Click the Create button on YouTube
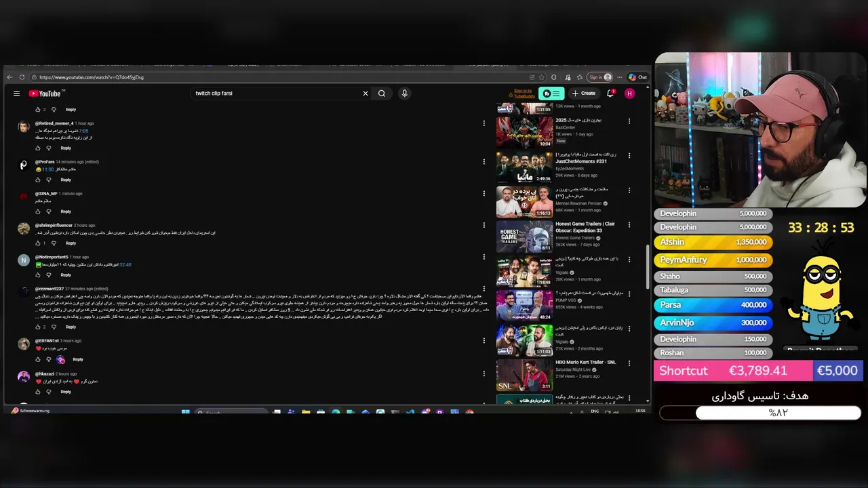 tap(584, 94)
